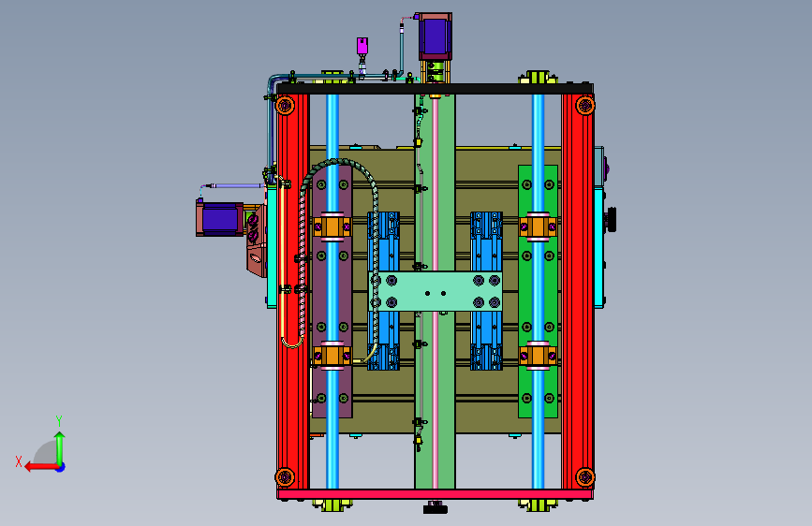The height and width of the screenshot is (526, 812).
Task: Pick the pink bottom crossbeam
Action: point(435,494)
